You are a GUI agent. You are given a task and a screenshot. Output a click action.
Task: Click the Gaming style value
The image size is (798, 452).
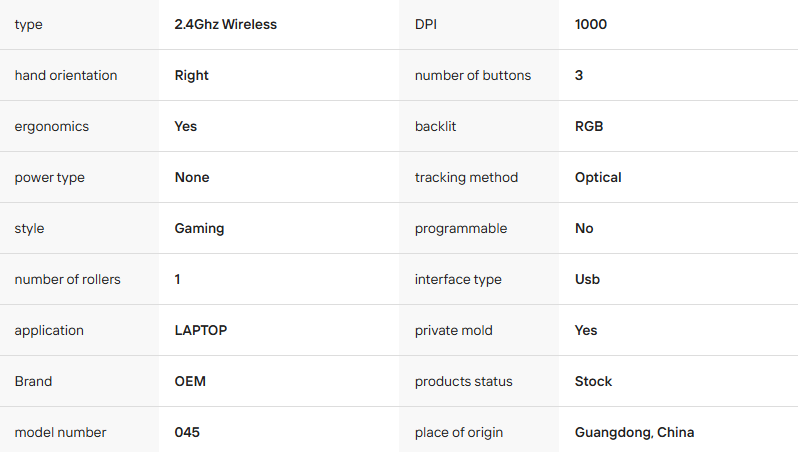click(199, 228)
